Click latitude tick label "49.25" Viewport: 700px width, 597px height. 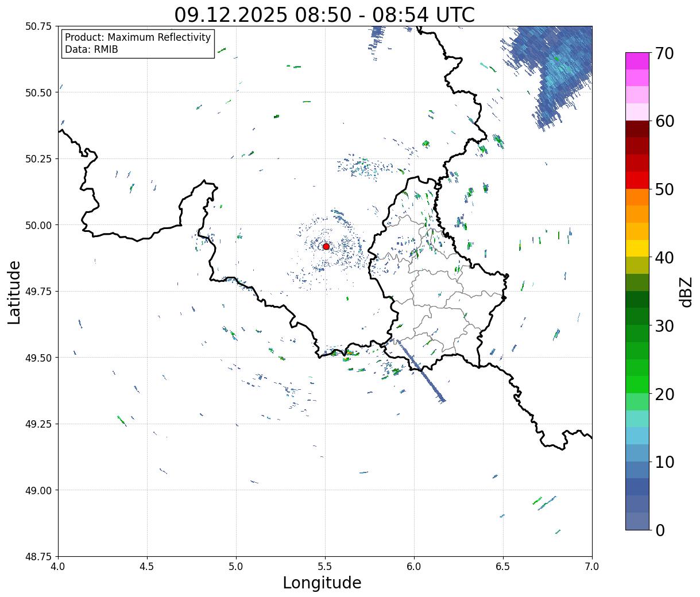[x=39, y=424]
